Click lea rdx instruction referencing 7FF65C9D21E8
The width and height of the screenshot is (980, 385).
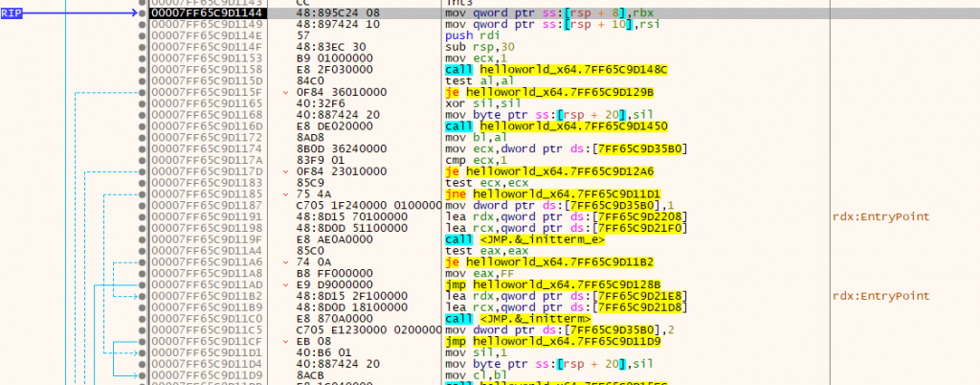click(567, 296)
